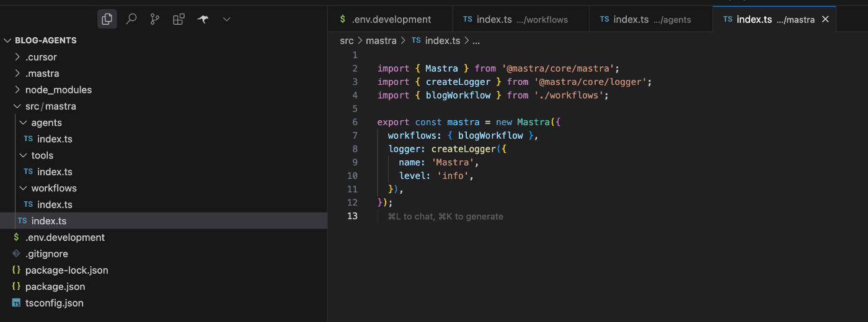Expand the .mastra folder
The image size is (868, 322).
164,73
